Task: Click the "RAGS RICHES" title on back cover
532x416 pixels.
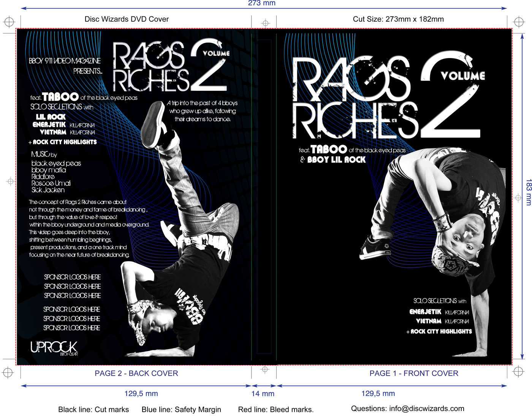Action: [x=151, y=67]
